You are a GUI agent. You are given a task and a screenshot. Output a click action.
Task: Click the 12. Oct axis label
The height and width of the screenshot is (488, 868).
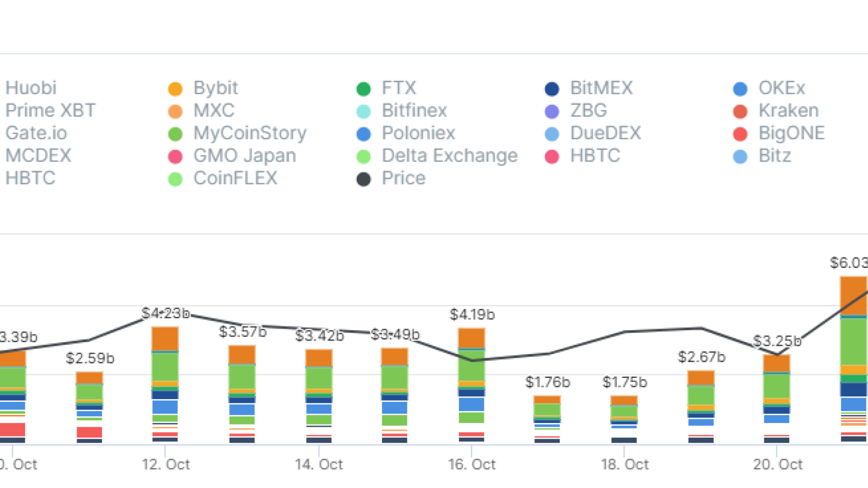coord(166,465)
